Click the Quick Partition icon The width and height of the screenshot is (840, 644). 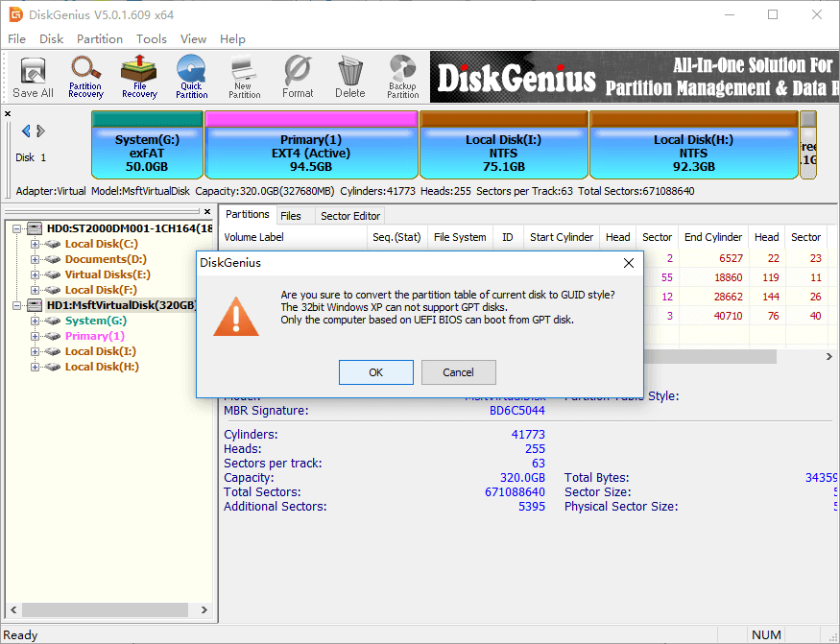coord(191,77)
